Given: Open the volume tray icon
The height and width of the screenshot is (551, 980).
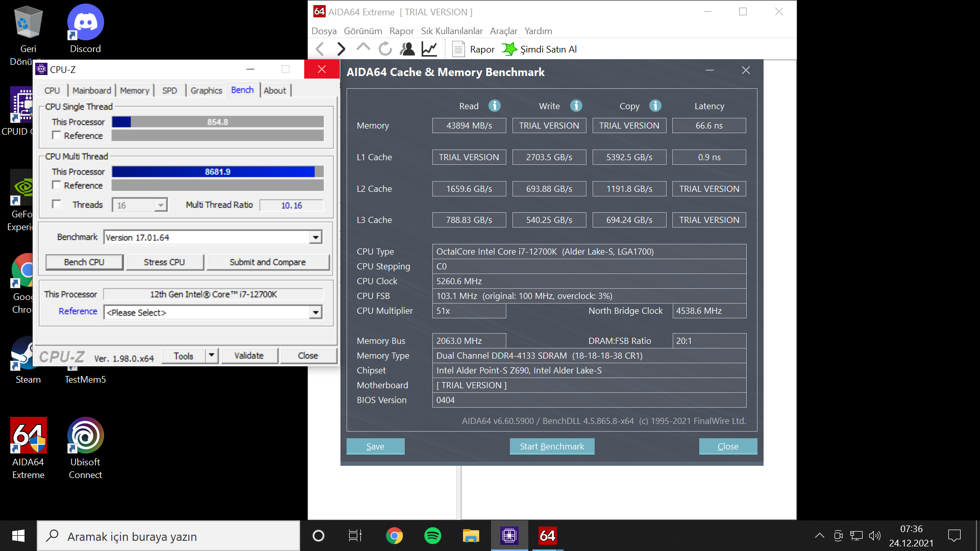Looking at the screenshot, I should coord(875,536).
